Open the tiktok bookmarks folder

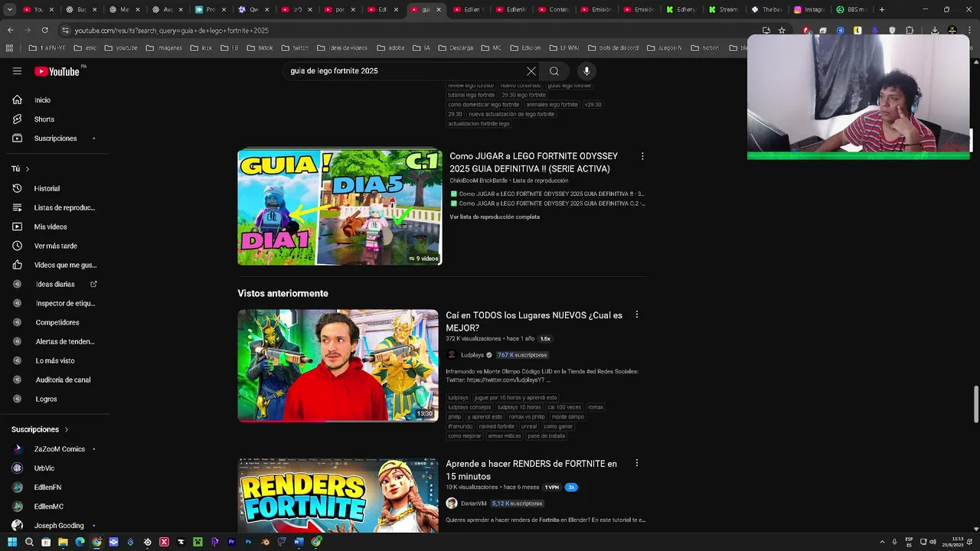click(x=260, y=48)
